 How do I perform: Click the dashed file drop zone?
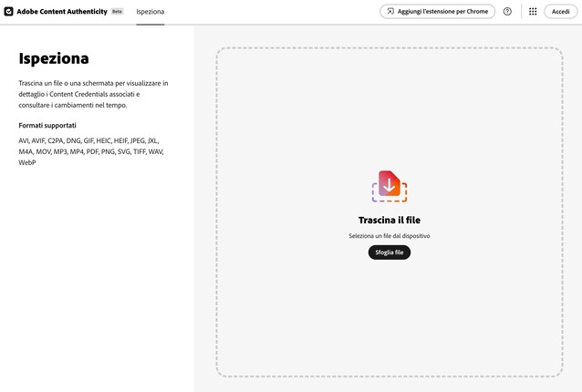[x=390, y=212]
